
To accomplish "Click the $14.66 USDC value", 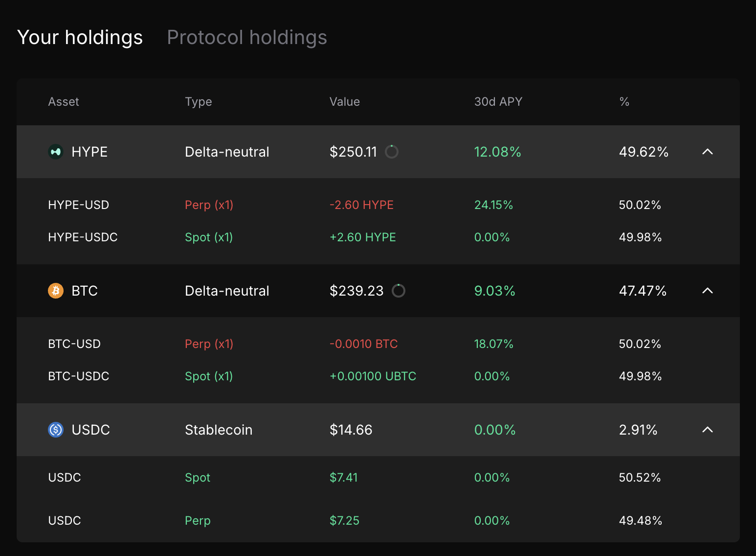I will pyautogui.click(x=351, y=430).
